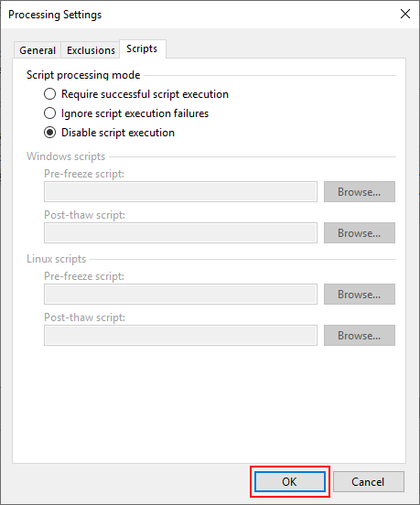Cancel the Processing Settings dialog
The width and height of the screenshot is (420, 505).
[x=369, y=482]
